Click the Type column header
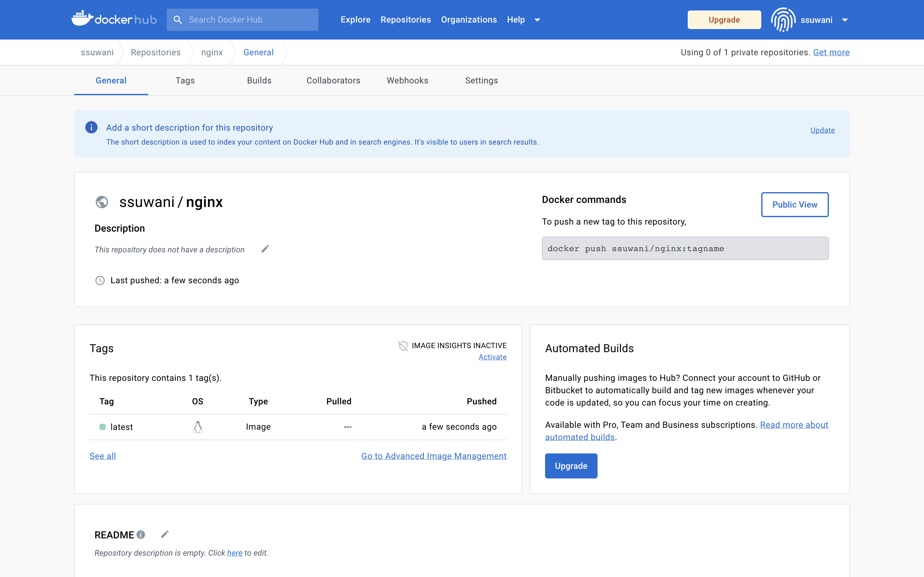Screen dimensions: 924x577 (x=258, y=402)
